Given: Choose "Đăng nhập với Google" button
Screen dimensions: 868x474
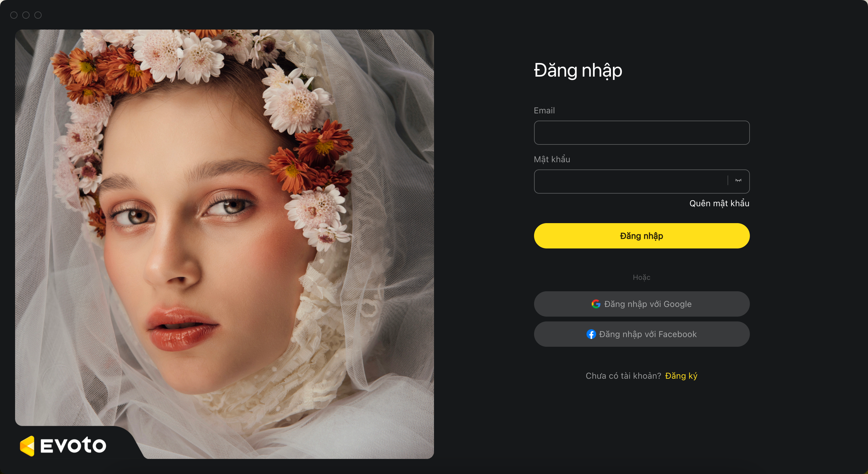Looking at the screenshot, I should [642, 304].
